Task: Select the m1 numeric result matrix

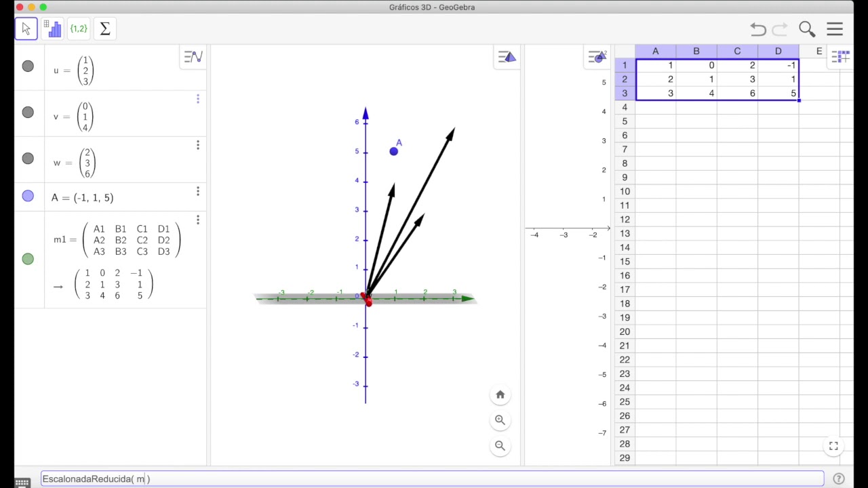Action: point(113,284)
